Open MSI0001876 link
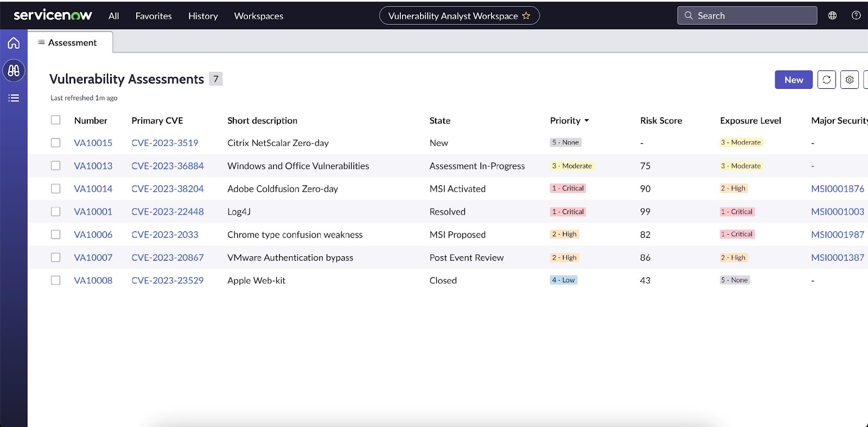 coord(838,189)
